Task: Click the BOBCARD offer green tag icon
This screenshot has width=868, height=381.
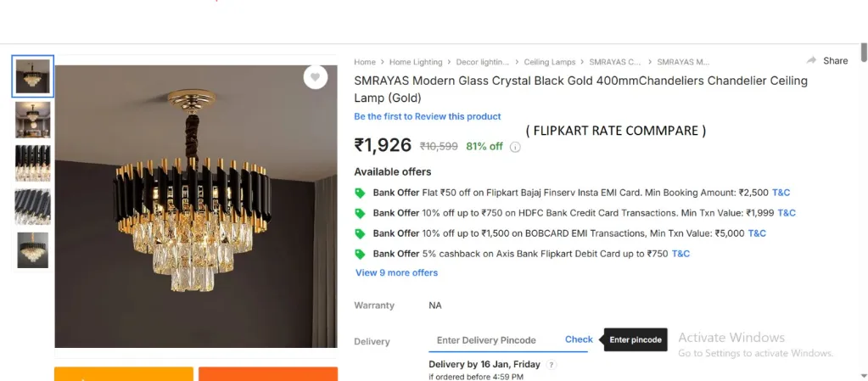Action: click(360, 233)
